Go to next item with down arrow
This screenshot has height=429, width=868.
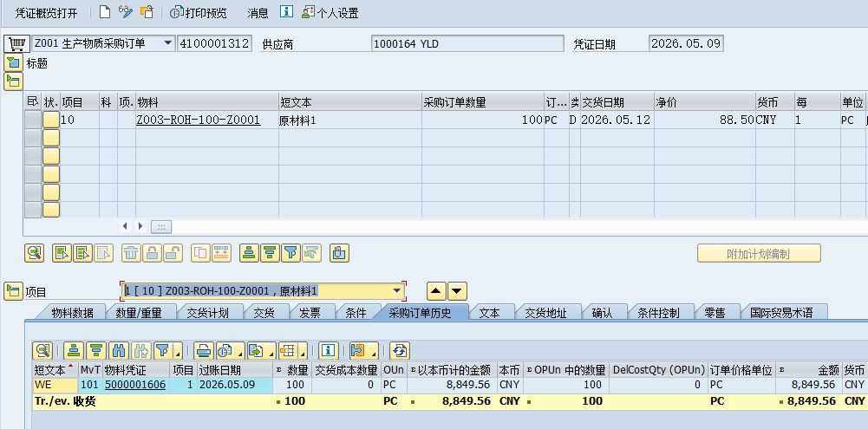[457, 291]
